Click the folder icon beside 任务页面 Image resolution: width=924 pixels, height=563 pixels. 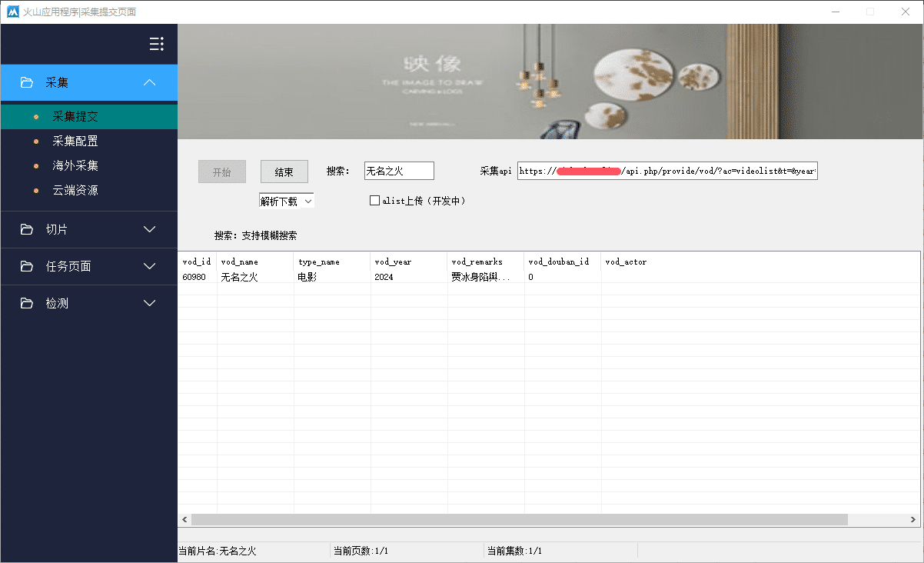click(x=27, y=266)
